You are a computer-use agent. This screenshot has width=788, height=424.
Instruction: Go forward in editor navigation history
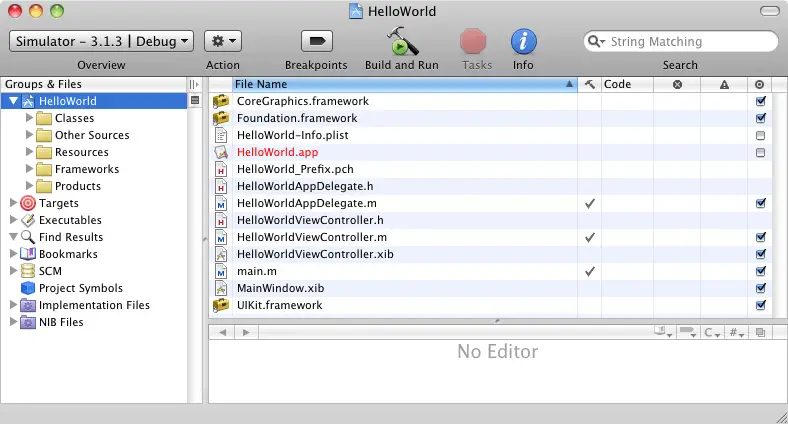click(x=246, y=332)
